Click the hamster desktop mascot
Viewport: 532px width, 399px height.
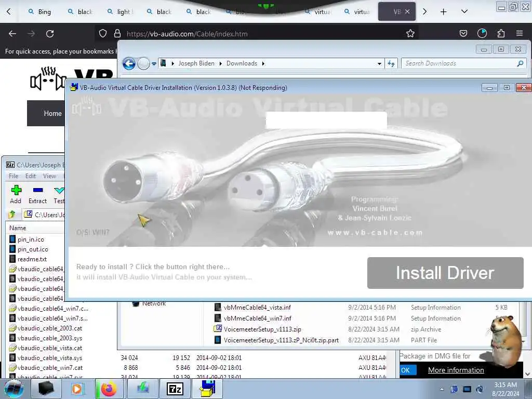(506, 342)
